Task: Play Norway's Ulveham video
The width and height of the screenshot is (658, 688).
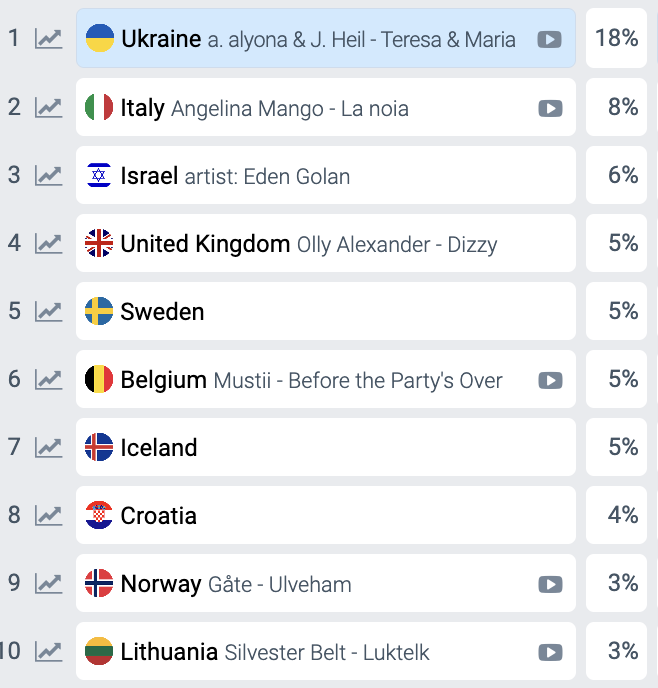Action: click(x=551, y=584)
